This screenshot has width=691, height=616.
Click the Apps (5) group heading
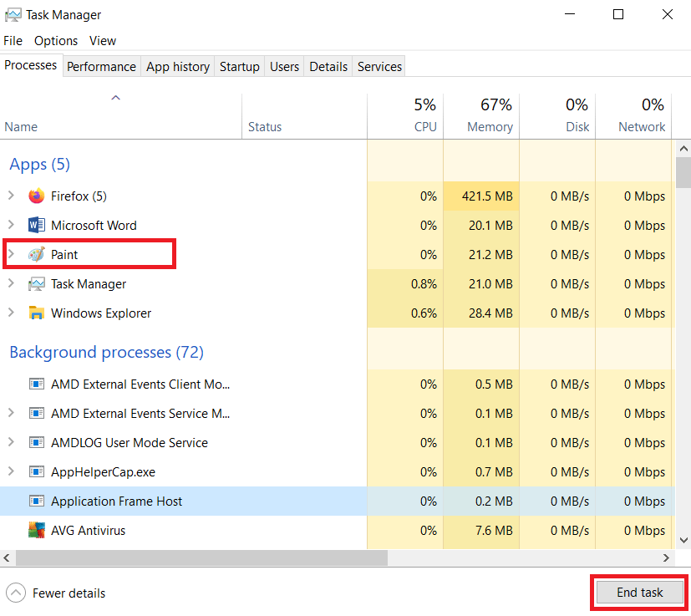[39, 164]
